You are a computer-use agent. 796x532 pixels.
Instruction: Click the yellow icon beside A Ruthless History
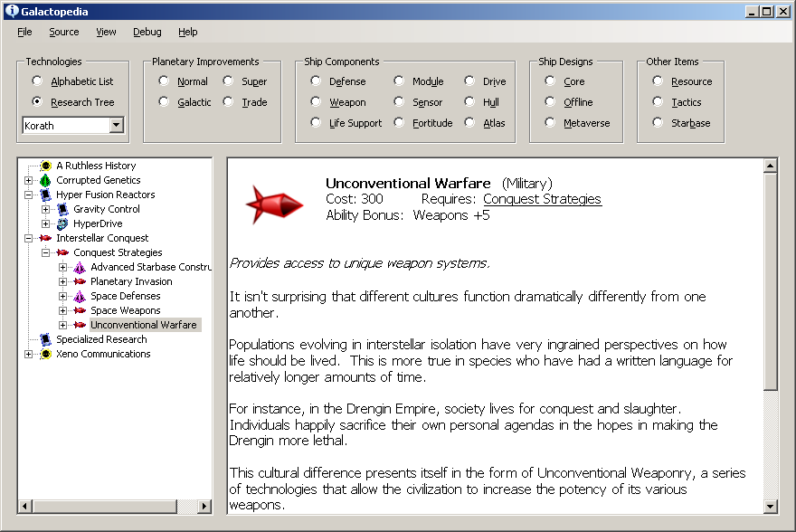pos(46,166)
